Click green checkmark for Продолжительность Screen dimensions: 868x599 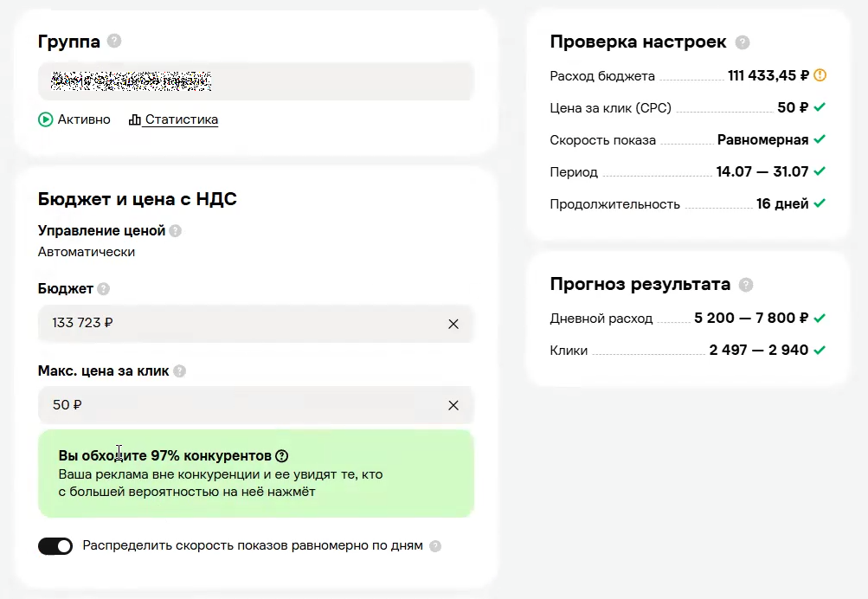tap(820, 203)
